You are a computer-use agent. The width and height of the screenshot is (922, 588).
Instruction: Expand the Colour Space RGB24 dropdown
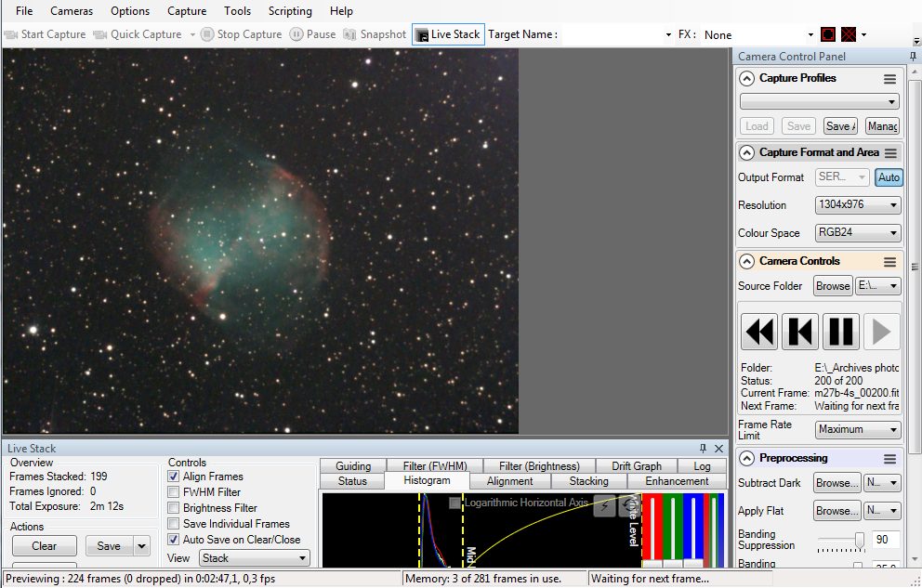(857, 233)
